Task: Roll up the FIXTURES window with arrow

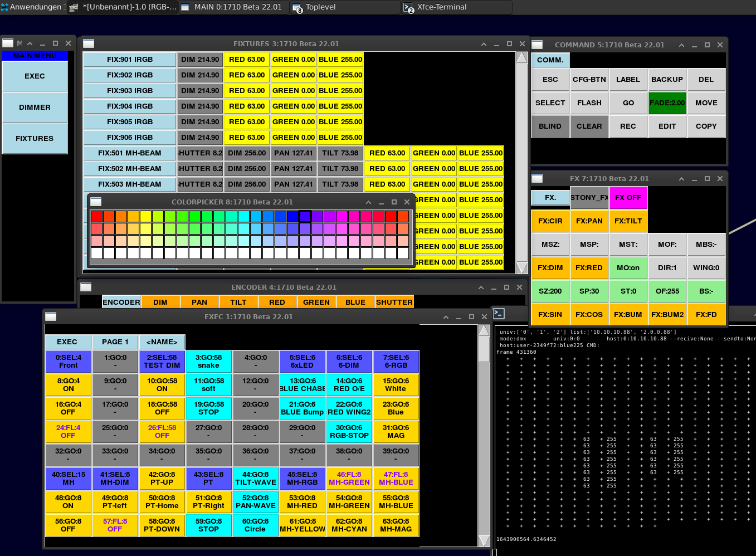Action: click(x=484, y=44)
